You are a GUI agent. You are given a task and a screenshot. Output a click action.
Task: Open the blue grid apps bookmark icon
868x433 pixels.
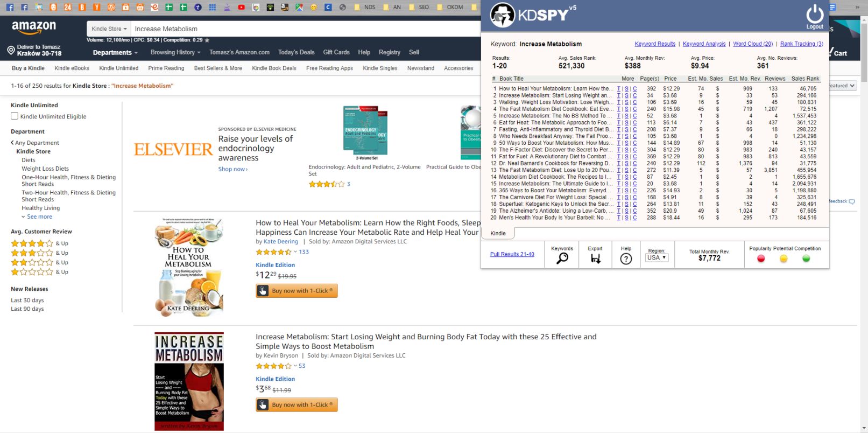point(212,7)
